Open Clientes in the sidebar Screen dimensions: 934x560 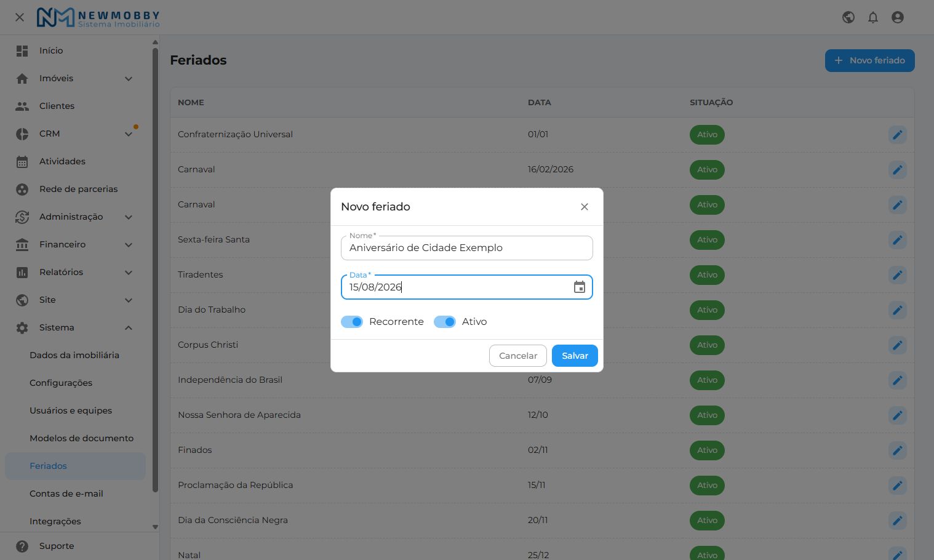click(x=75, y=106)
